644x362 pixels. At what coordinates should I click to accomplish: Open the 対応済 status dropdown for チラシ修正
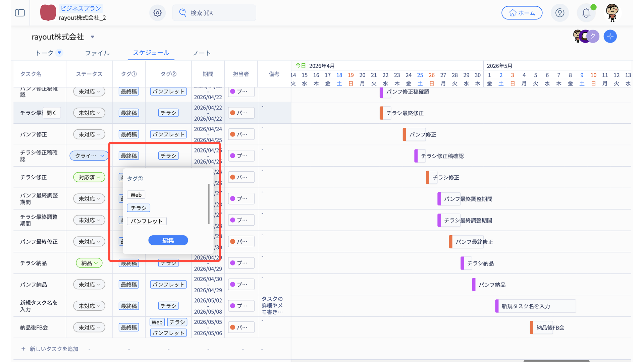(89, 177)
